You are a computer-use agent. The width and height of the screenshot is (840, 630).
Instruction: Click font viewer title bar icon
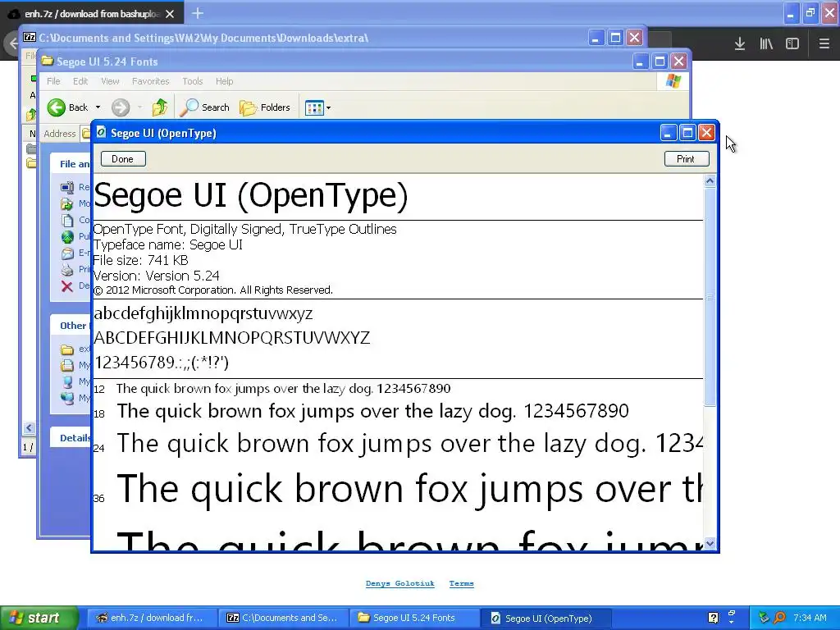click(x=101, y=132)
